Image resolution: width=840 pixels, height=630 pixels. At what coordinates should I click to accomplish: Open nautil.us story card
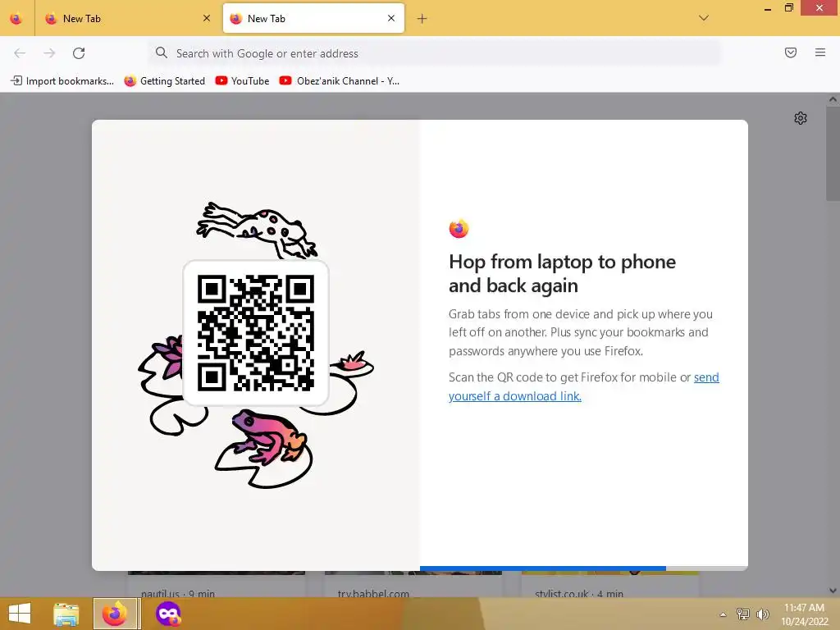217,585
